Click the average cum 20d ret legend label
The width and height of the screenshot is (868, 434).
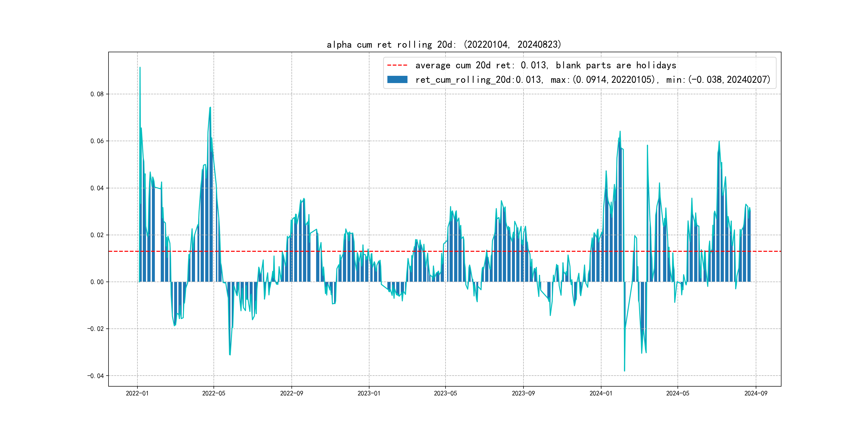545,65
